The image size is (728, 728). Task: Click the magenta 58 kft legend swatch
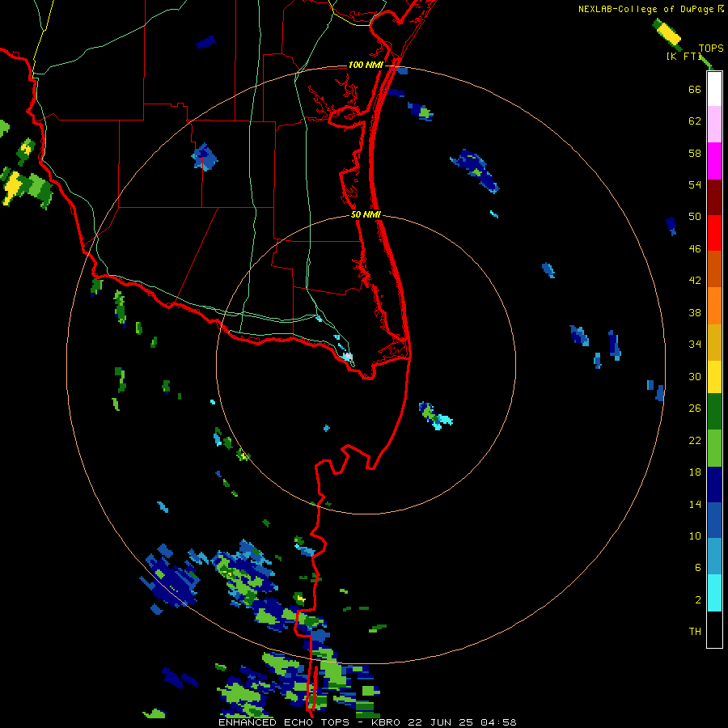coord(714,161)
